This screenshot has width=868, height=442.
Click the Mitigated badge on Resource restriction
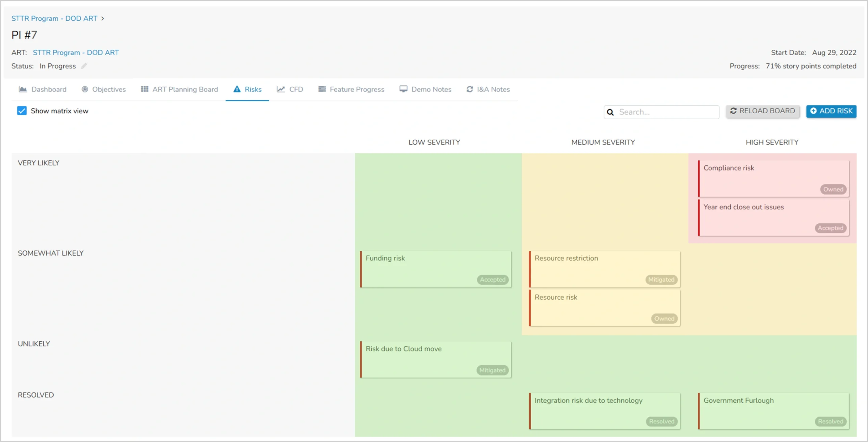(661, 280)
